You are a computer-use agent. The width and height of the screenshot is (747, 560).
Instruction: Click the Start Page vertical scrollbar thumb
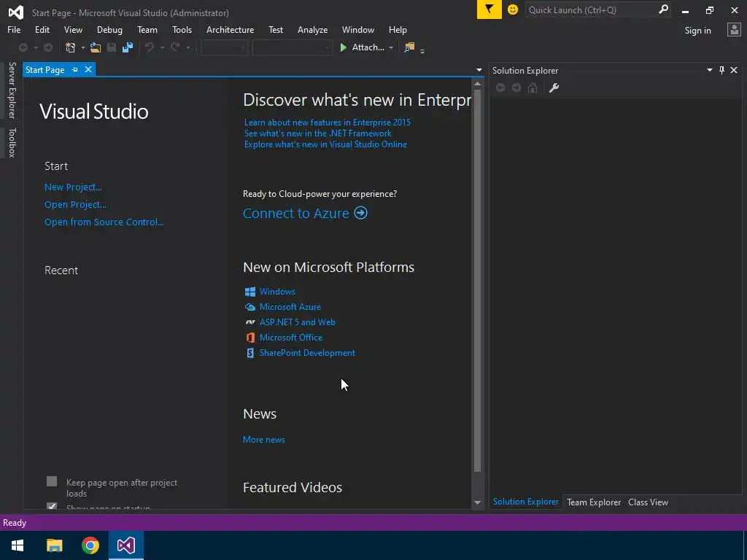pos(477,281)
